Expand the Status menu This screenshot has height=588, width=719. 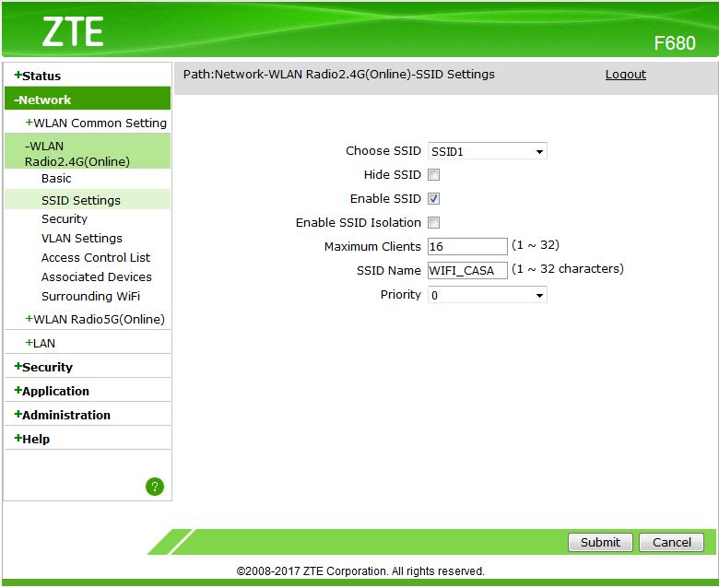point(38,76)
